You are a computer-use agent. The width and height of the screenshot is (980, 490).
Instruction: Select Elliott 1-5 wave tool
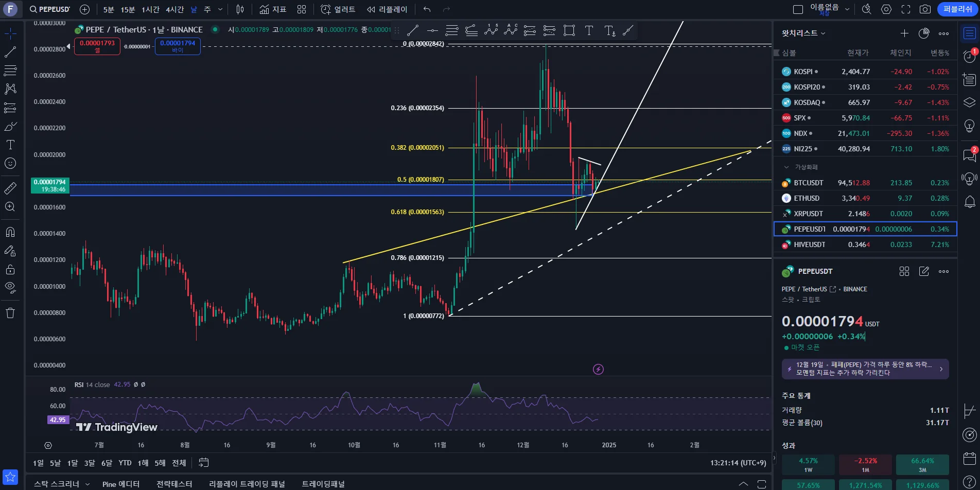491,31
